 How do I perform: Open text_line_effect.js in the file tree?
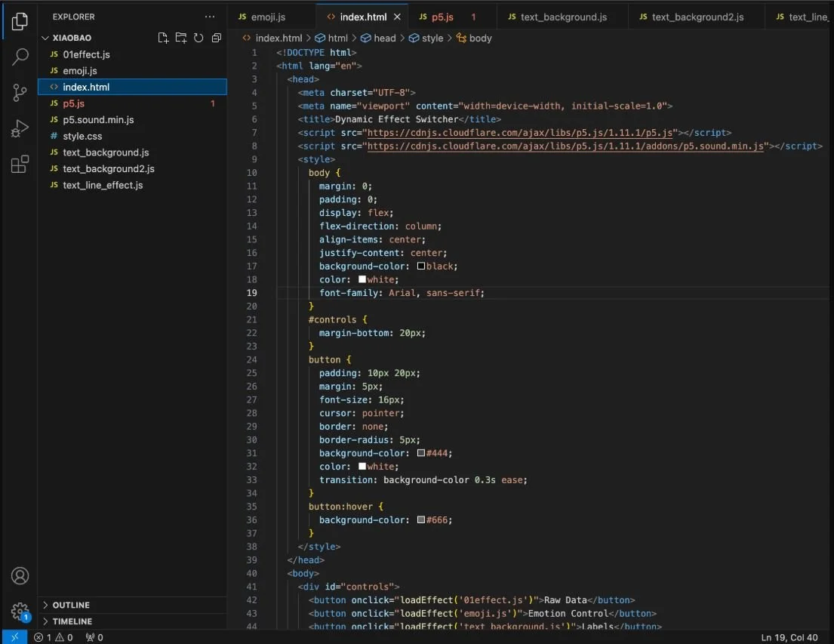[132, 185]
